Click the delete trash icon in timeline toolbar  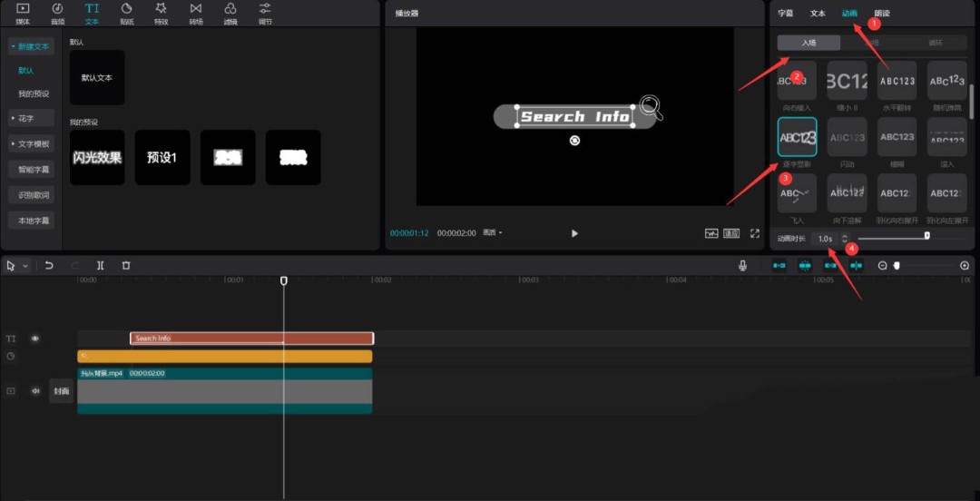coord(126,265)
